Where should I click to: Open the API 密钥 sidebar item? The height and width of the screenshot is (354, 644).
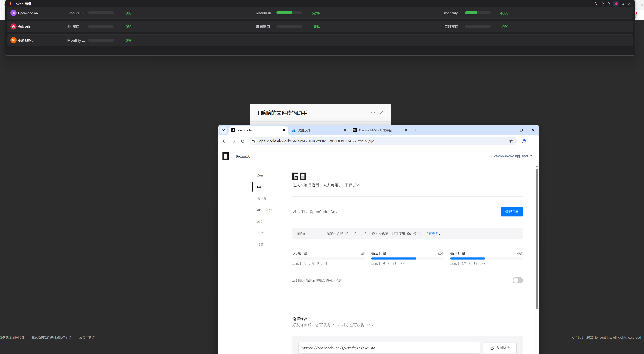264,210
